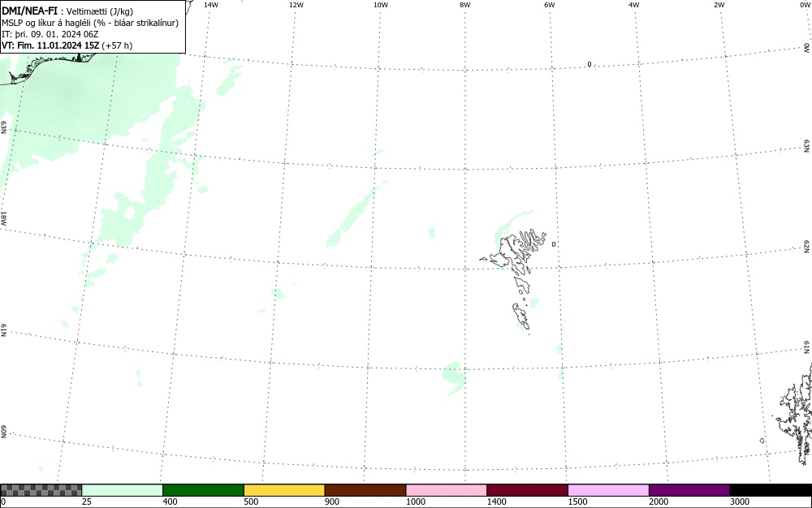Click the diagonal green CAPE streak near 10W

pos(355,213)
